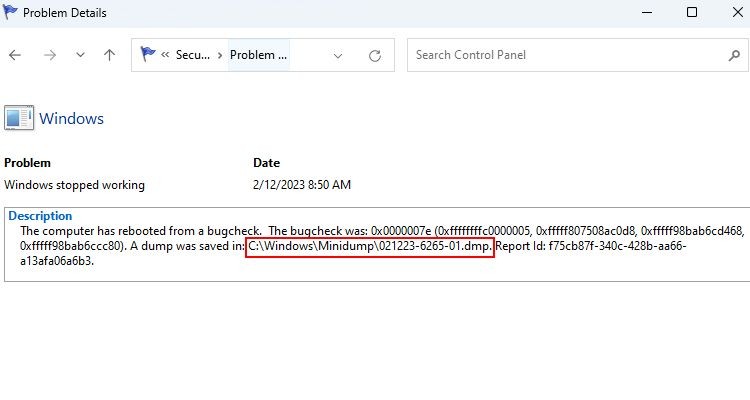Click the Windows heading text
Screen dimensions: 750x400
[x=71, y=119]
